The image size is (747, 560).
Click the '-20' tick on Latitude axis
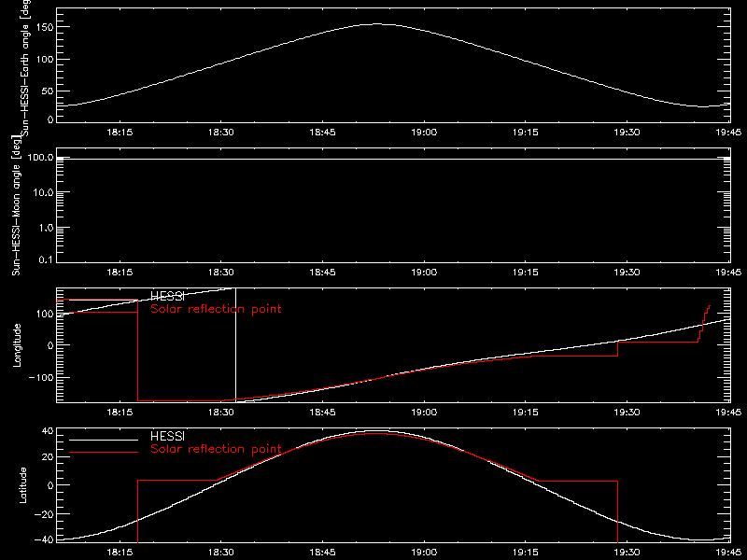pos(44,514)
